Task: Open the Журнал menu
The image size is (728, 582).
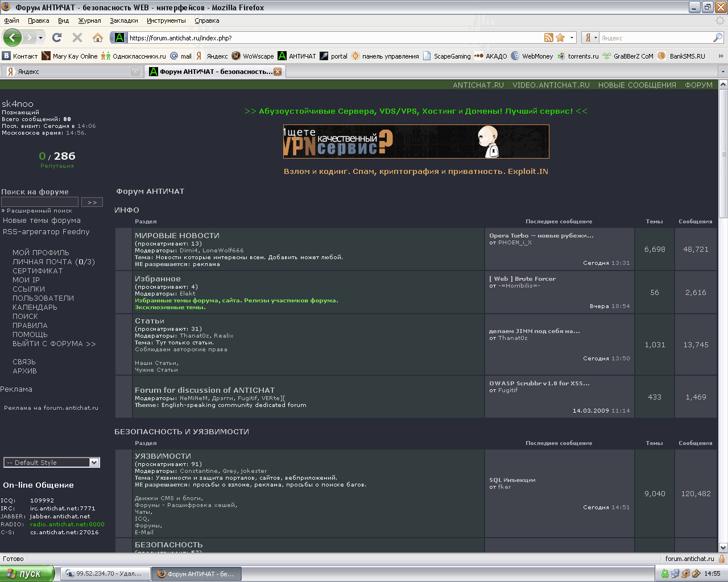Action: tap(89, 20)
